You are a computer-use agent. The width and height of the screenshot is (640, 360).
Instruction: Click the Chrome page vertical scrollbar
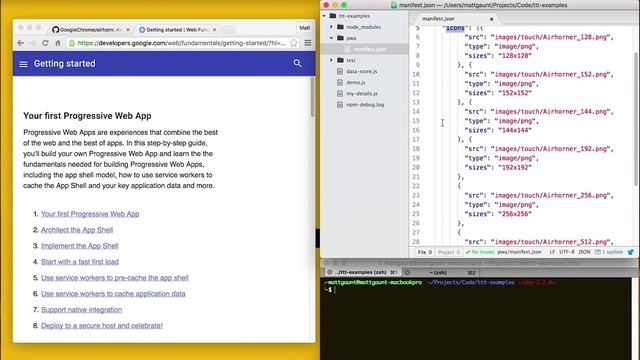312,97
